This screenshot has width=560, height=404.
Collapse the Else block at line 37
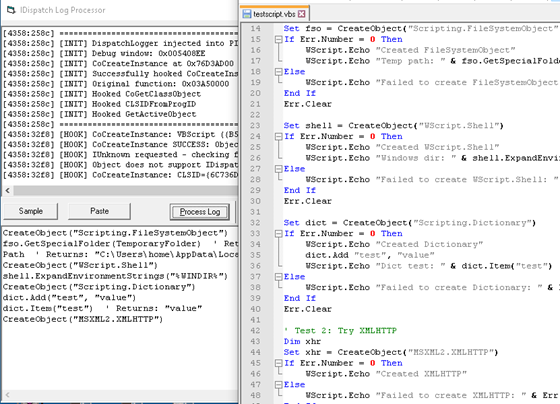279,277
